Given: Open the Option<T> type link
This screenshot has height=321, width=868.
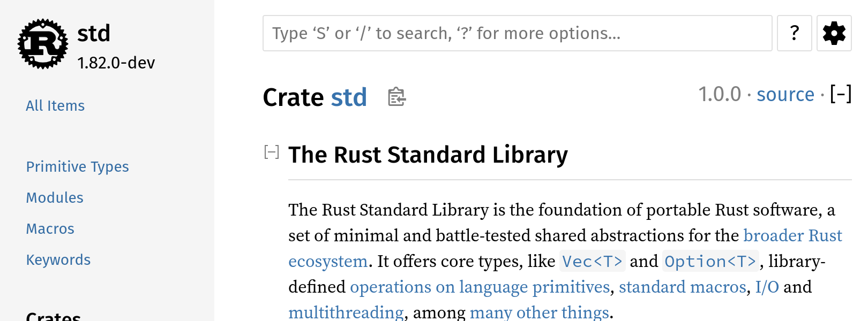Looking at the screenshot, I should (710, 261).
